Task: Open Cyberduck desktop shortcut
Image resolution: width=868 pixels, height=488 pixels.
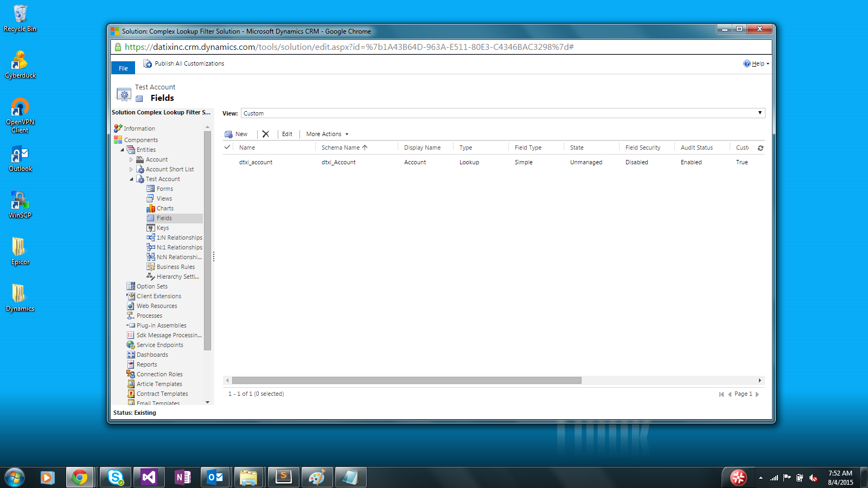Action: click(20, 64)
